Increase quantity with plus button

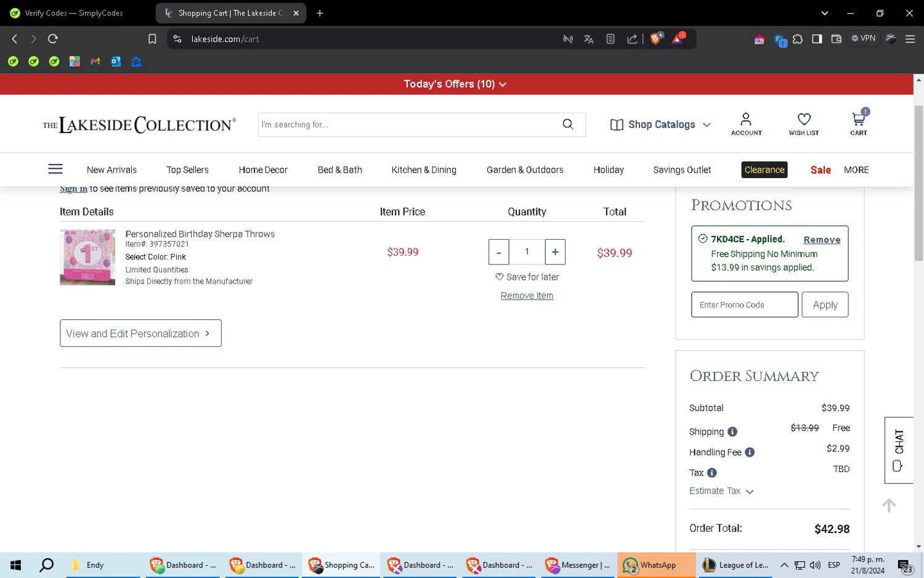(555, 252)
